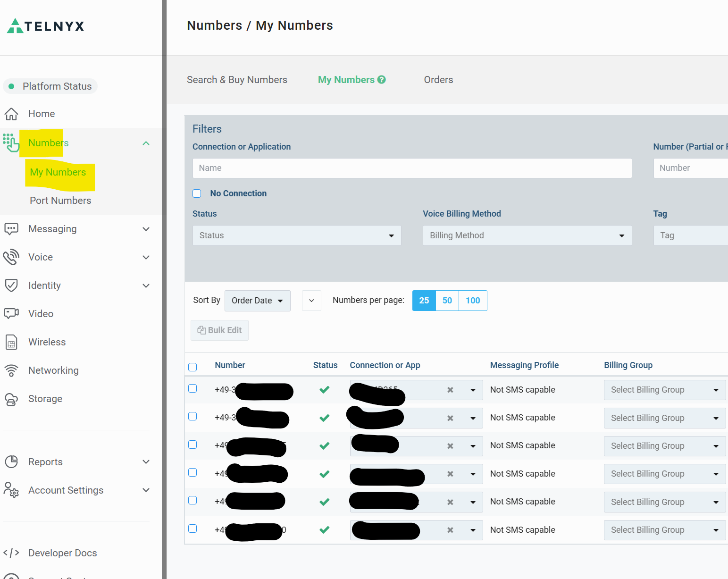Show 50 numbers per page
Viewport: 728px width, 579px height.
pyautogui.click(x=447, y=301)
